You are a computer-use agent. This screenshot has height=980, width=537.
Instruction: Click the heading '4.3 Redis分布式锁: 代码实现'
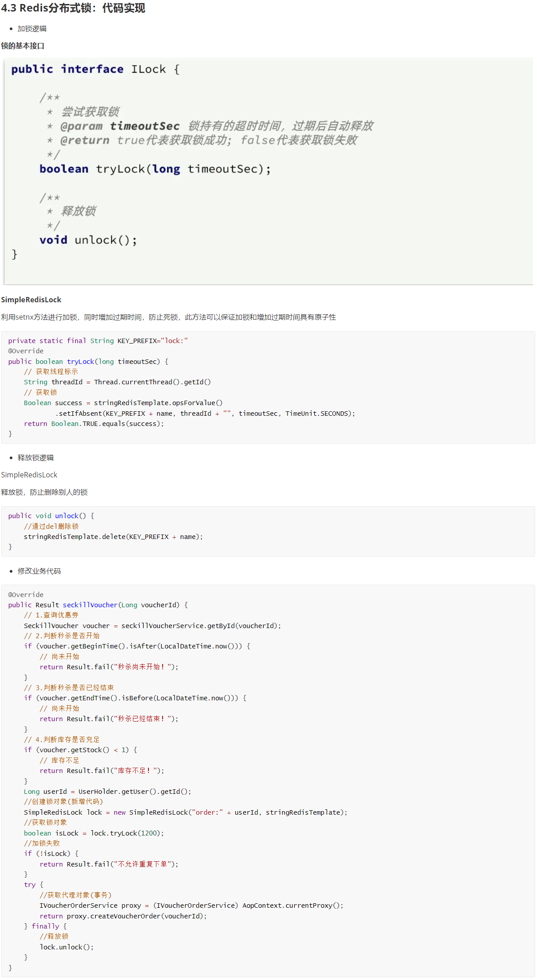73,8
